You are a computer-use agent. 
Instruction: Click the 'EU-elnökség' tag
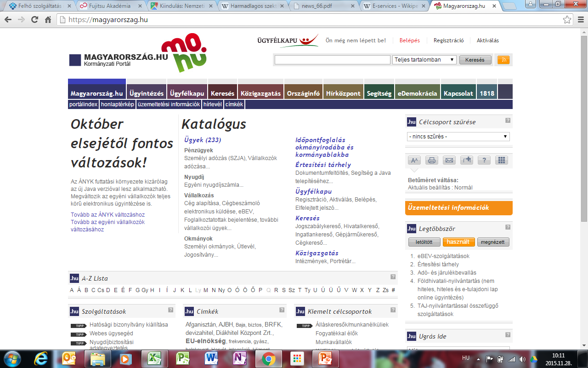pos(205,341)
